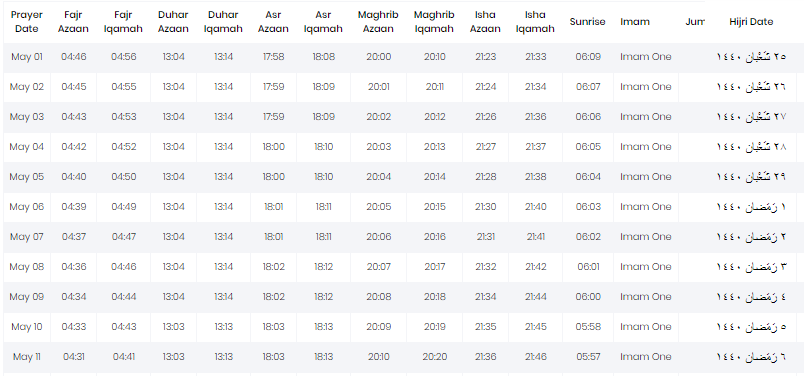Select the Fajr Azaan column header
This screenshot has height=376, width=804.
tap(73, 22)
